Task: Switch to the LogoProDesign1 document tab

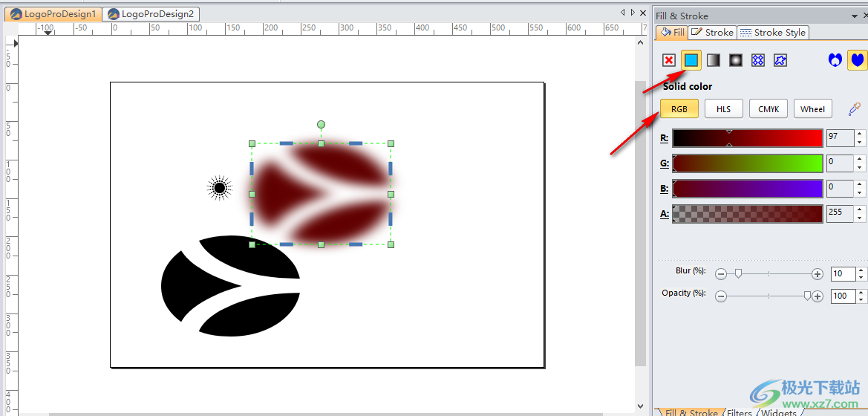Action: (53, 14)
